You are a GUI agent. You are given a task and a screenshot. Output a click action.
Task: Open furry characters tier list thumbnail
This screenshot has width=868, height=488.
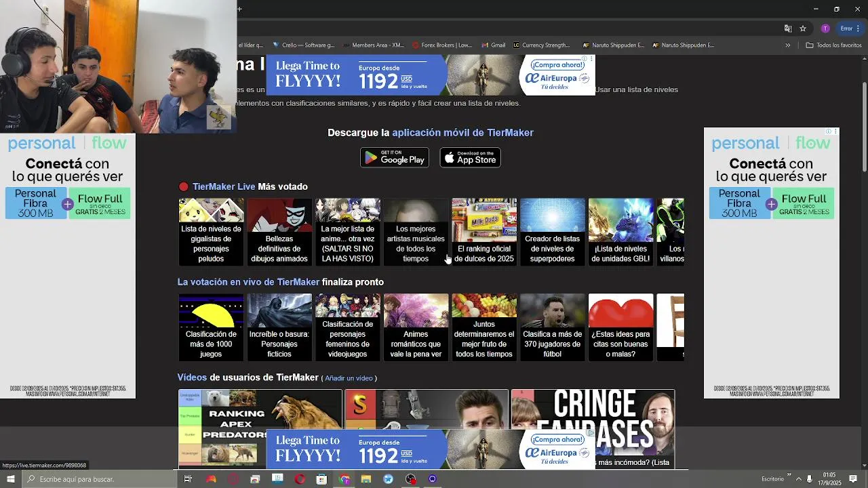(x=211, y=231)
